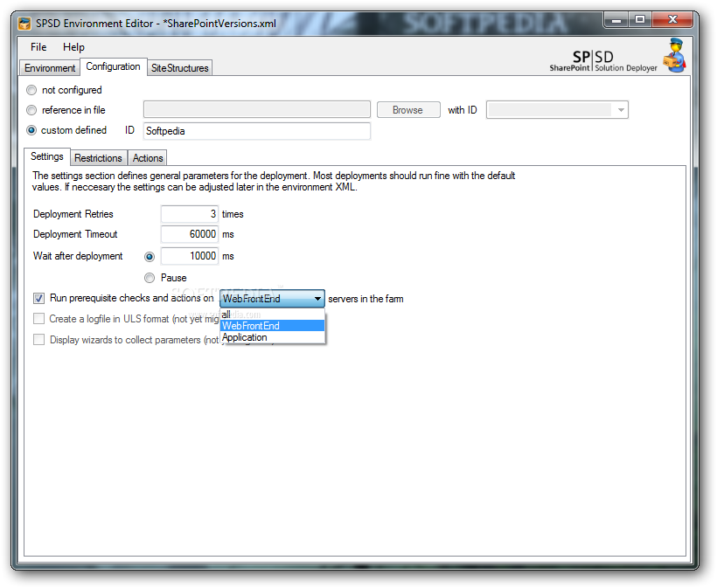Click the Browse button

(407, 110)
